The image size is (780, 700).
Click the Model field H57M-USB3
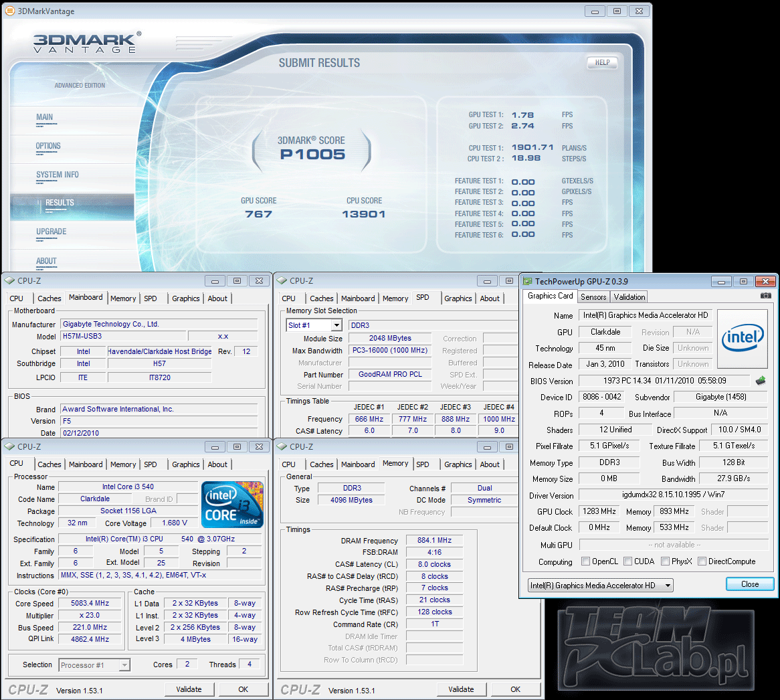pyautogui.click(x=123, y=337)
